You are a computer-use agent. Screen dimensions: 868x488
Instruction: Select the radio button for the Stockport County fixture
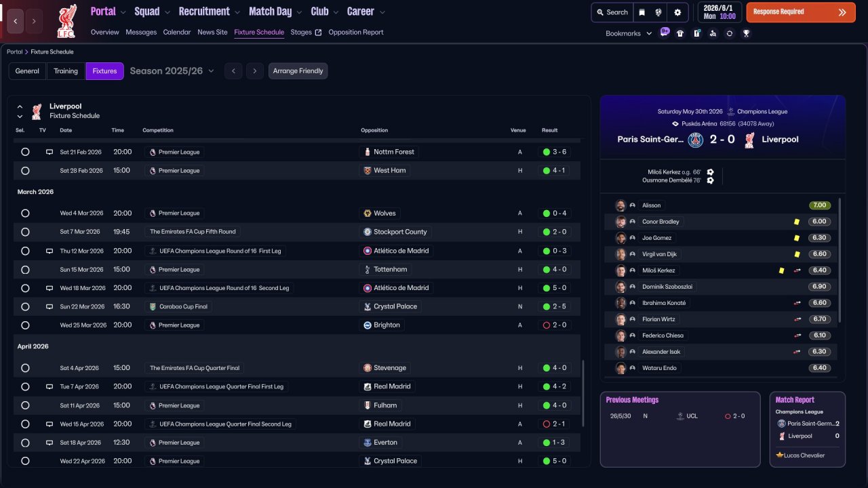[x=25, y=232]
